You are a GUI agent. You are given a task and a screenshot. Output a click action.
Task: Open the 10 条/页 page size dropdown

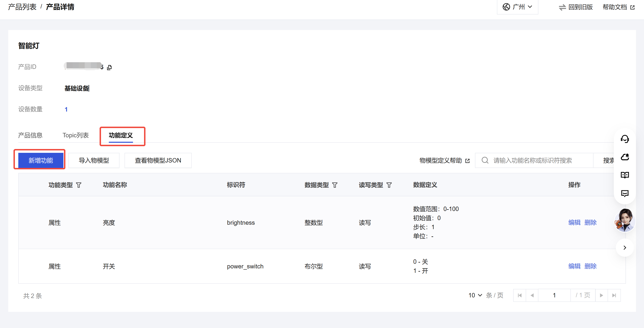click(x=475, y=295)
